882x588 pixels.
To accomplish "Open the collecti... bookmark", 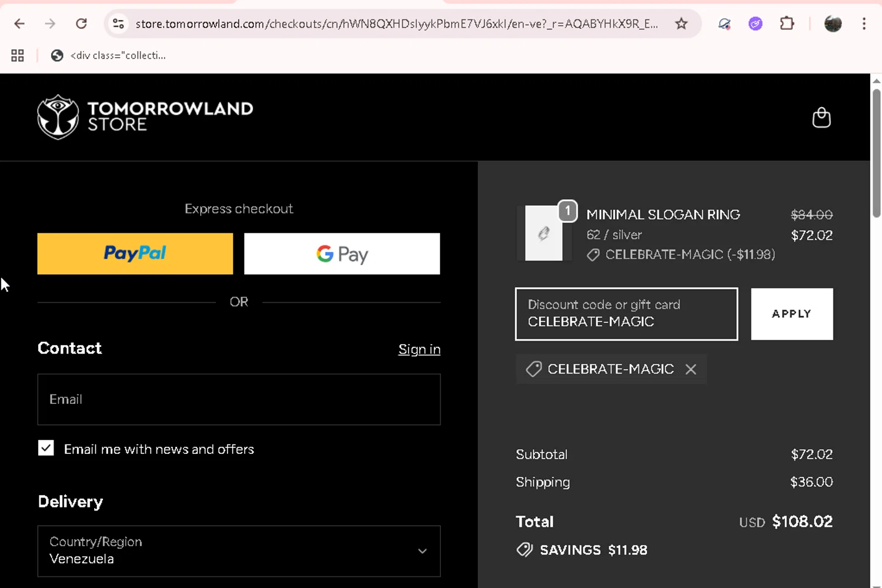I will 108,55.
